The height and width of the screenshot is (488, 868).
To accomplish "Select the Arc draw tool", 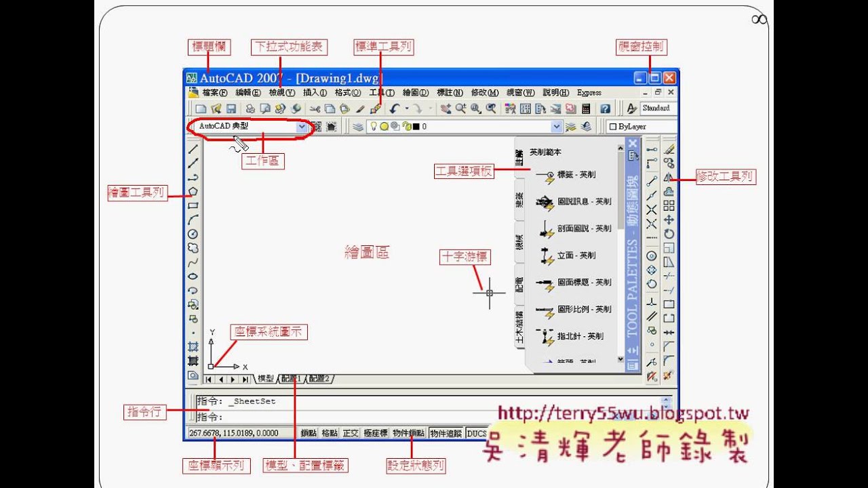I will [193, 220].
